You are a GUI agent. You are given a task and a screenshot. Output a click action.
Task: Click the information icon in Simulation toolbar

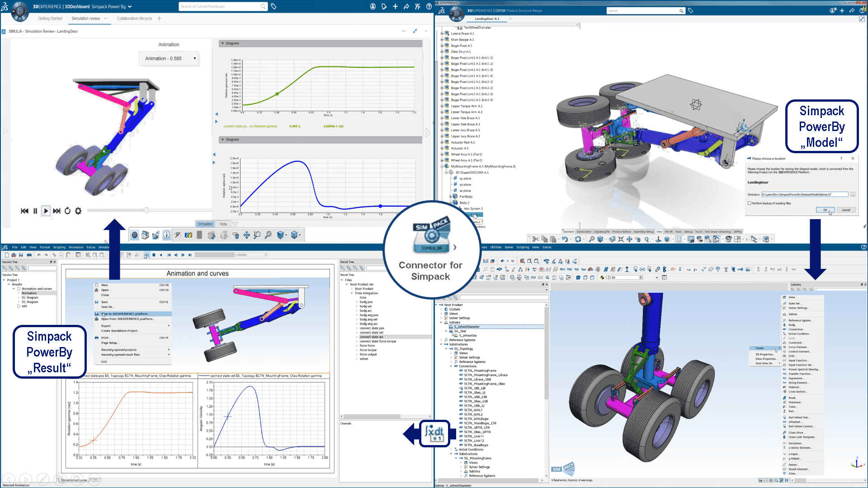[x=167, y=235]
